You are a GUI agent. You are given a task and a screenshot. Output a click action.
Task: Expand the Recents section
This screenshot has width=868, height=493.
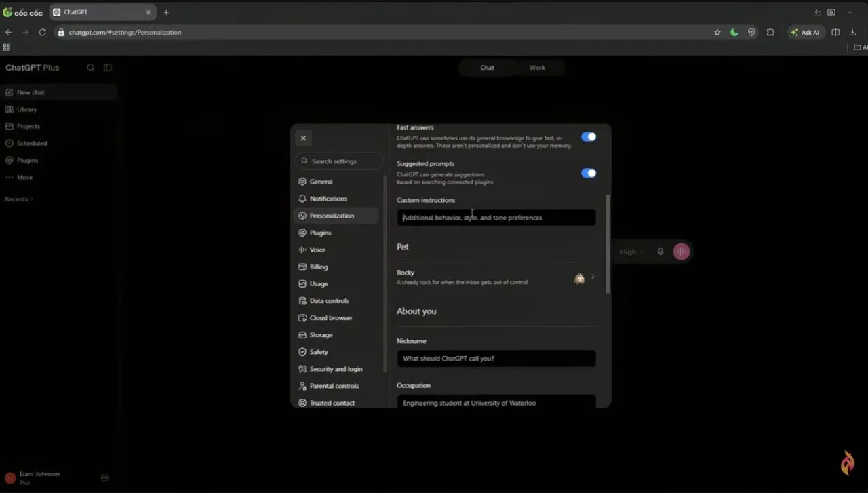(19, 199)
